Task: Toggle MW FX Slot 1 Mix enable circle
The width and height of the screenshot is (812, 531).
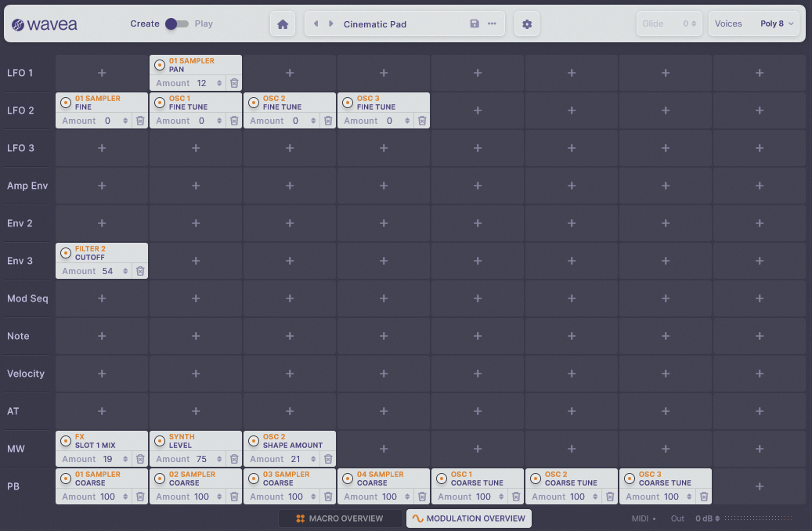Action: pyautogui.click(x=66, y=441)
